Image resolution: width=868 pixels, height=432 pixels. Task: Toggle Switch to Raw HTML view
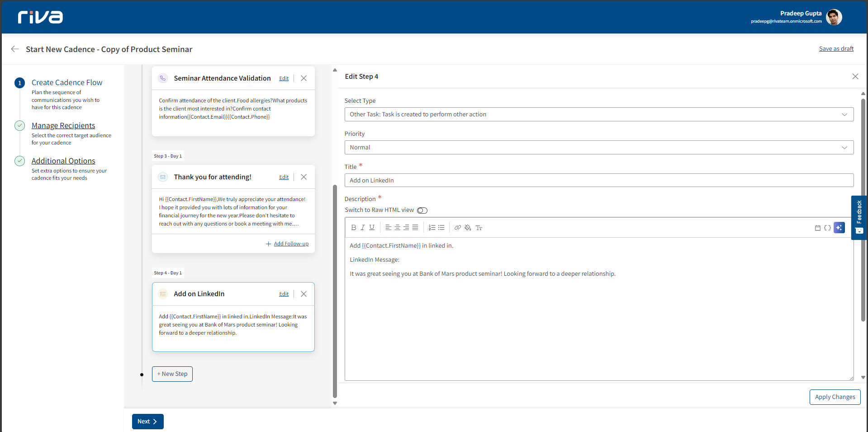[x=422, y=211]
